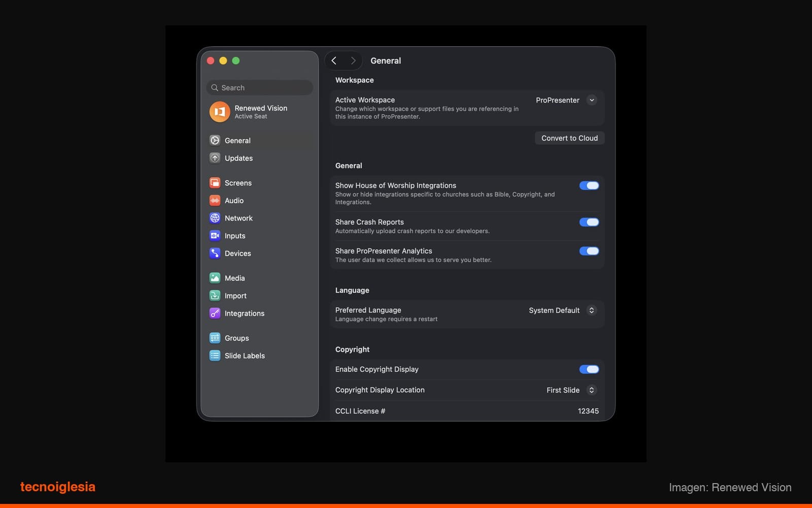812x508 pixels.
Task: Click the Share Crash Reports label text
Action: tap(369, 222)
